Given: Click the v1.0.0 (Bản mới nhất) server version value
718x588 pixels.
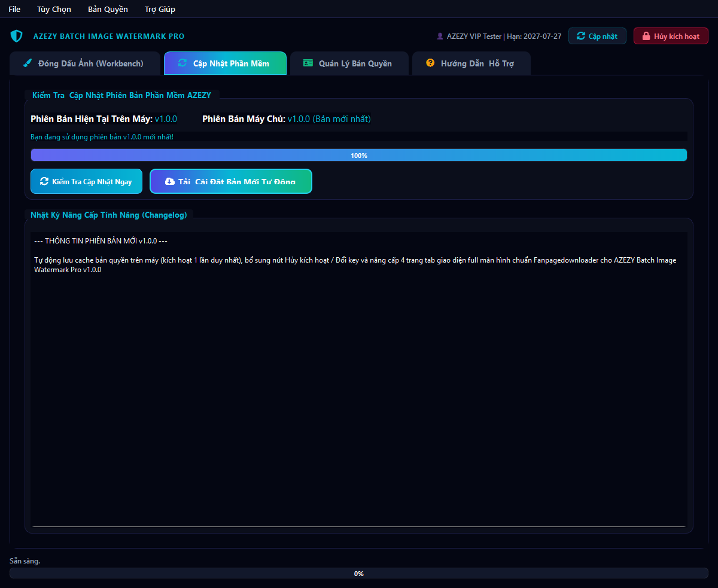Looking at the screenshot, I should click(329, 119).
